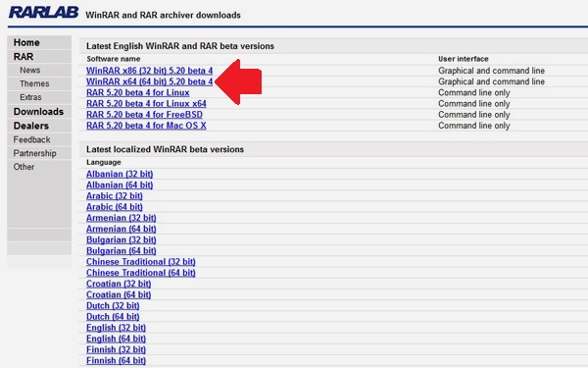Screen dimensions: 588x368
Task: Click 'Latest English WinRAR and RAR beta versions' heading
Action: (180, 46)
